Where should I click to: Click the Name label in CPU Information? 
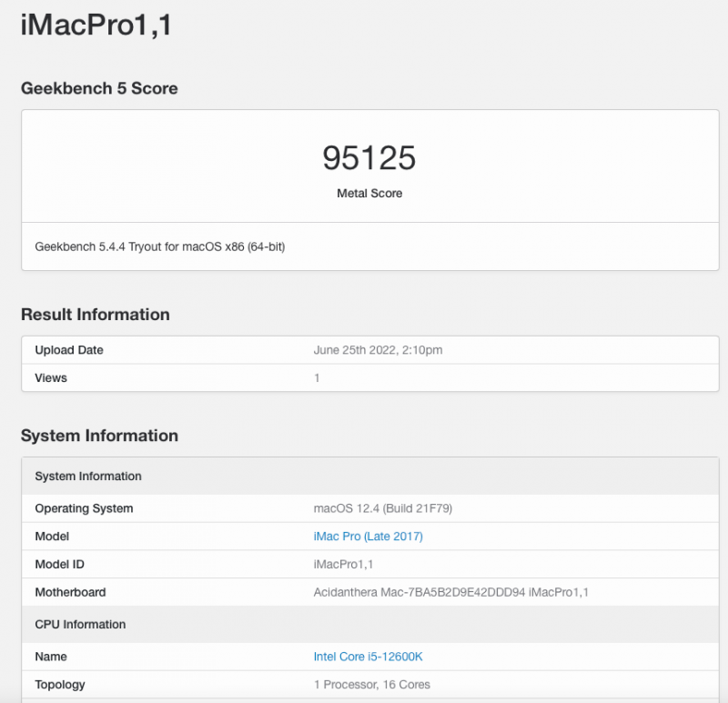[x=51, y=657]
